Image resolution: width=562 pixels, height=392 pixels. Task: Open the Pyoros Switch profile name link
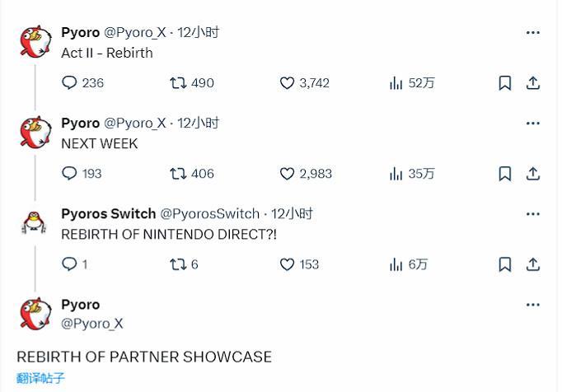click(x=108, y=213)
